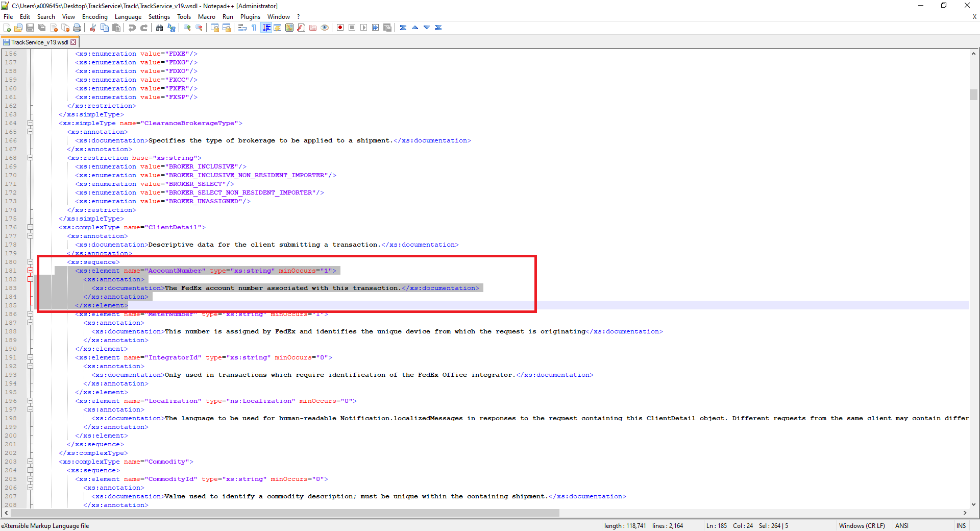Click the Zoom In magnifier icon
980x531 pixels.
pyautogui.click(x=187, y=28)
